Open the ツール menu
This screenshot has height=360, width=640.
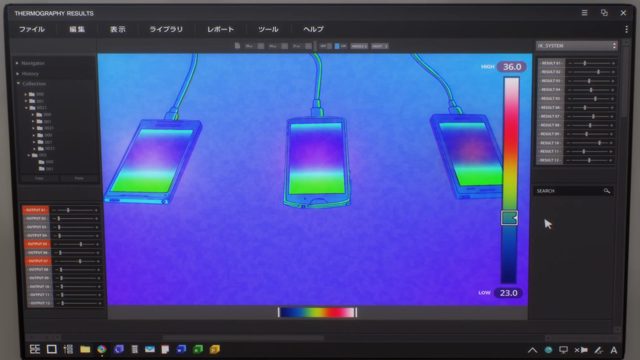pyautogui.click(x=268, y=29)
